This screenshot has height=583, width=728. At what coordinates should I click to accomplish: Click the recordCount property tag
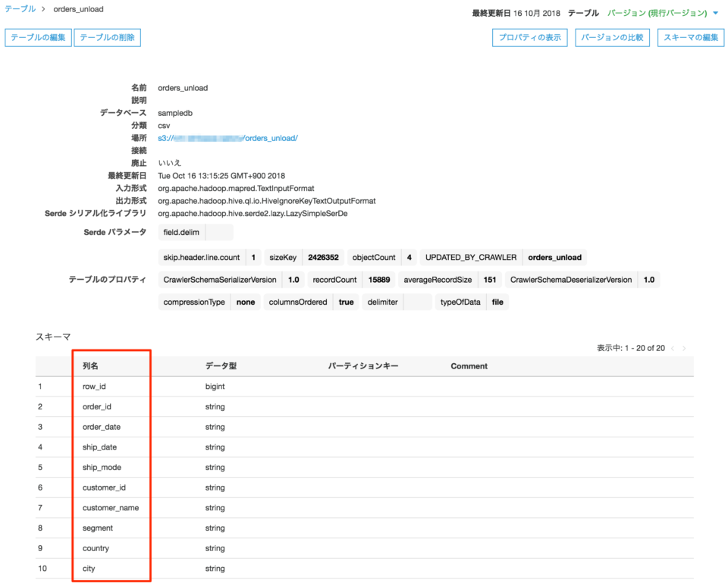351,280
